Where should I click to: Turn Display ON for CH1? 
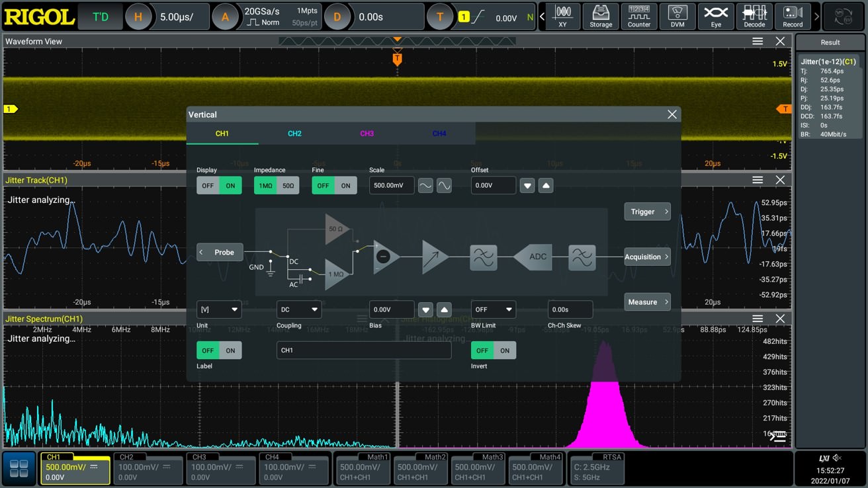pyautogui.click(x=230, y=186)
